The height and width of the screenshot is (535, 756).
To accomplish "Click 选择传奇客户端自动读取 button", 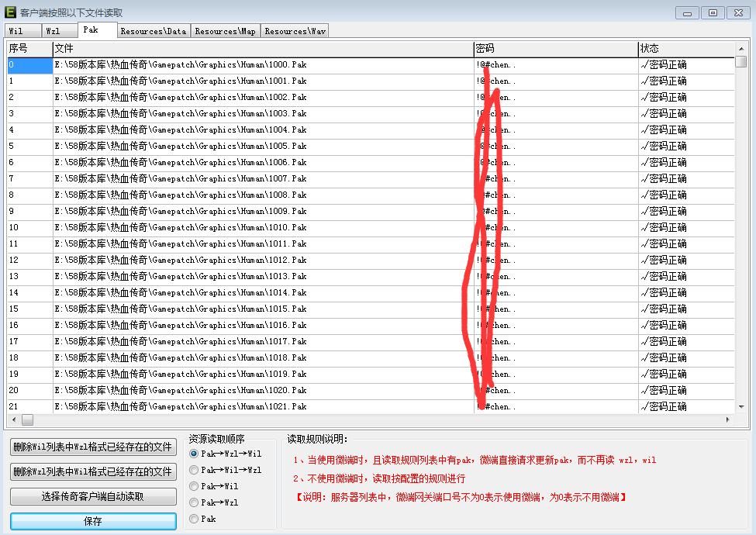I will (93, 496).
